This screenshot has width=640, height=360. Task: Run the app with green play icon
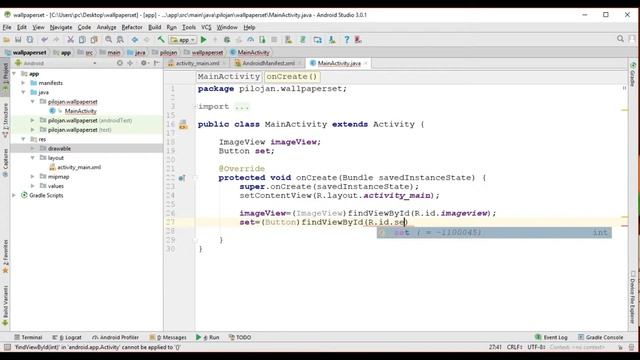(204, 40)
